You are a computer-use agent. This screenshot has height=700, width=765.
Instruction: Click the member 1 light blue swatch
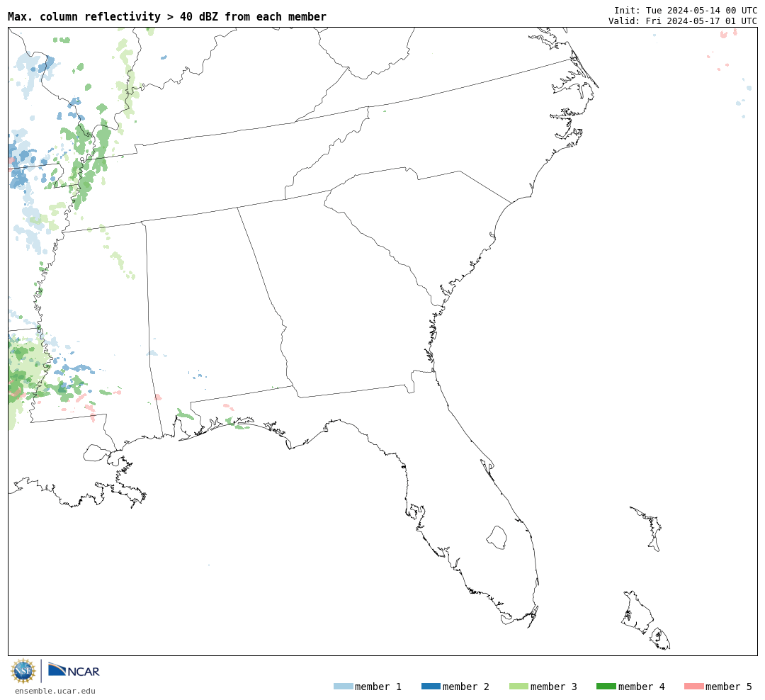coord(344,687)
